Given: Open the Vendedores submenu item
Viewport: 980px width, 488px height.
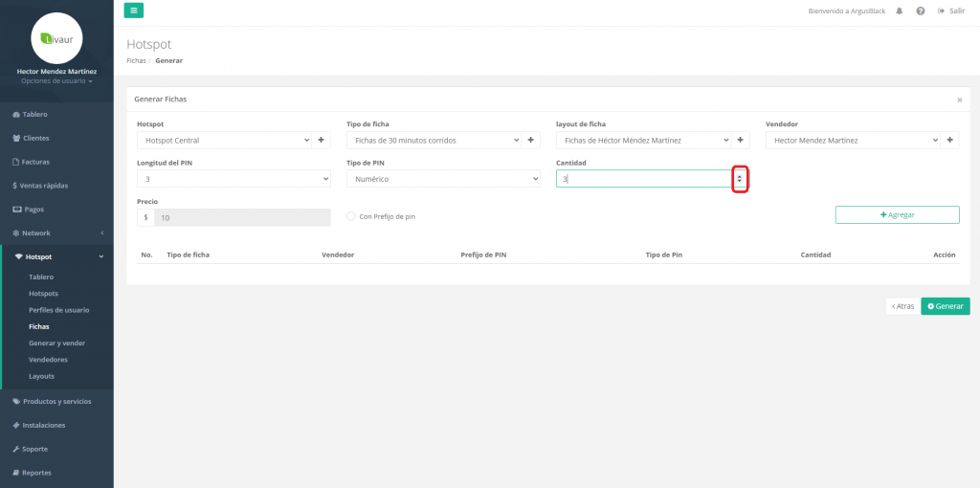Looking at the screenshot, I should click(48, 359).
